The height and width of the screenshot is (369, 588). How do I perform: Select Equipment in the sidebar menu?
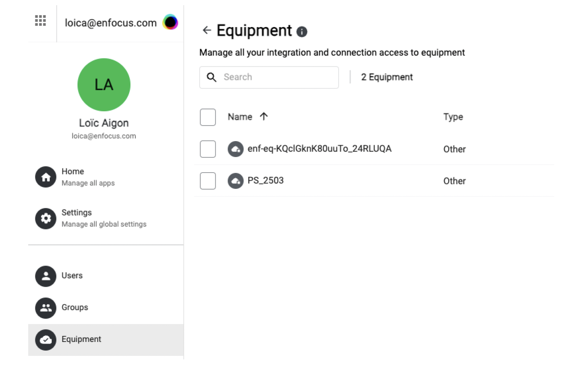pyautogui.click(x=106, y=340)
